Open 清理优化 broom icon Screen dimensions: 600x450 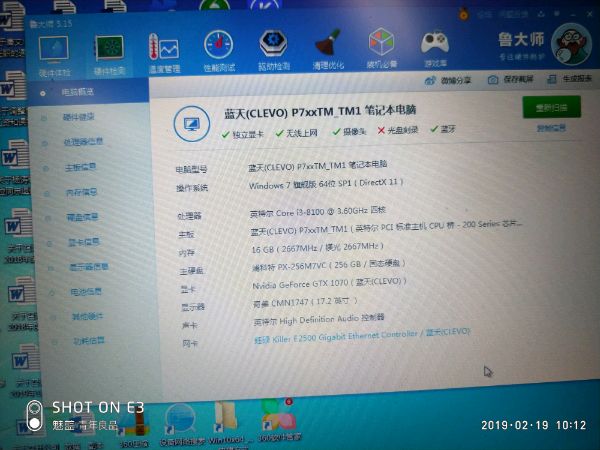click(x=328, y=49)
